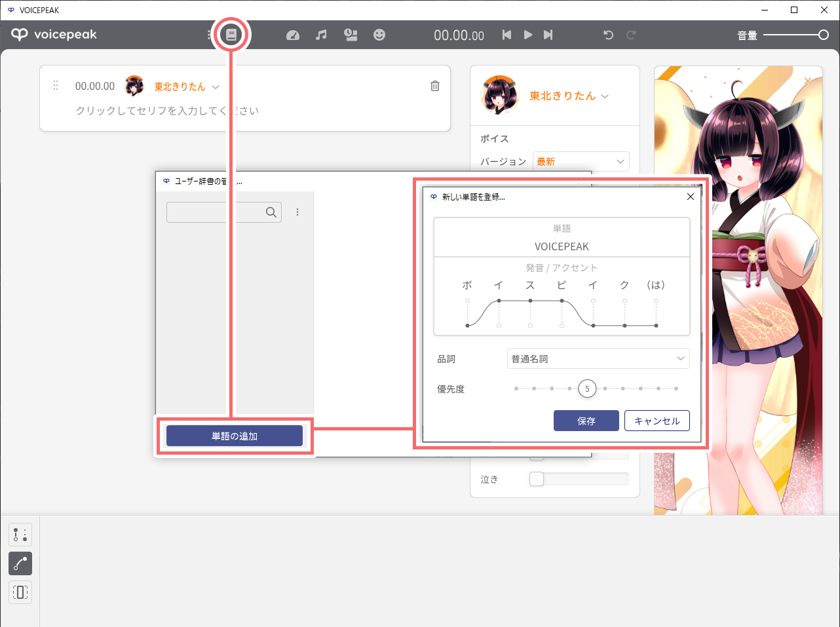The image size is (840, 627).
Task: Click the music note toolbar icon
Action: (x=321, y=35)
